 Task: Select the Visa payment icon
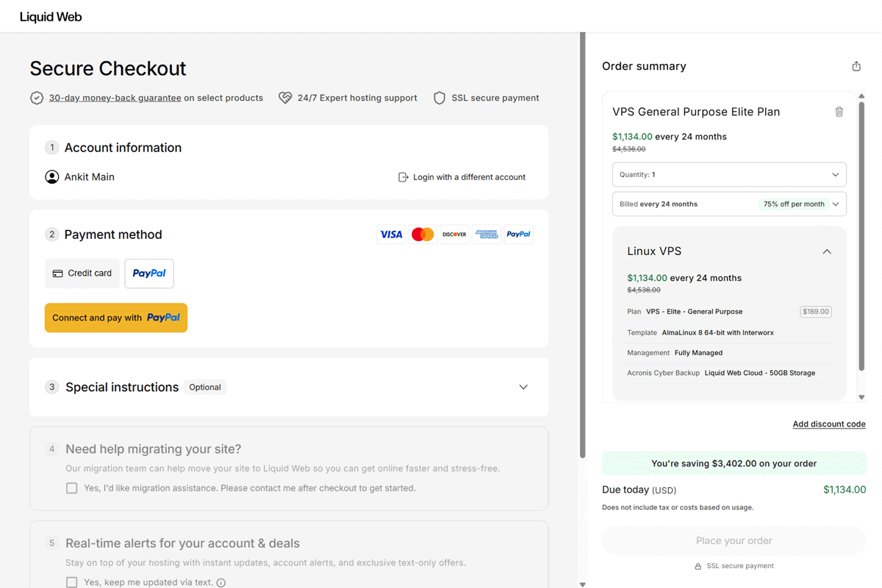(x=390, y=234)
